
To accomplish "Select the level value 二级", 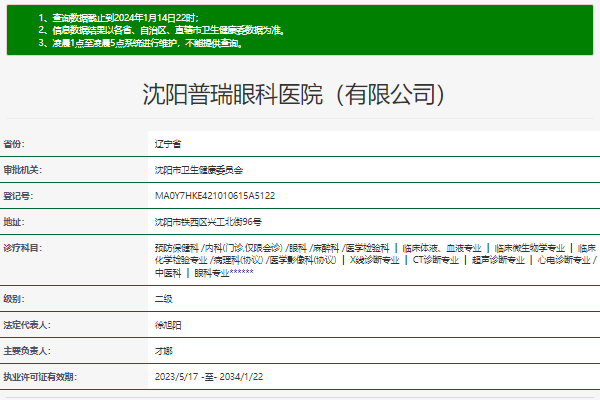I will [x=163, y=299].
